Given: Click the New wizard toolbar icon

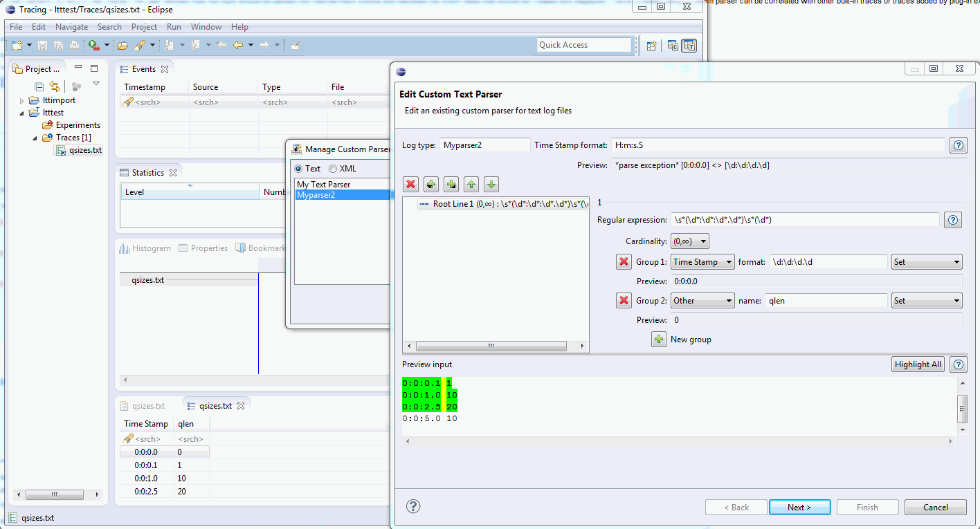Looking at the screenshot, I should [17, 45].
